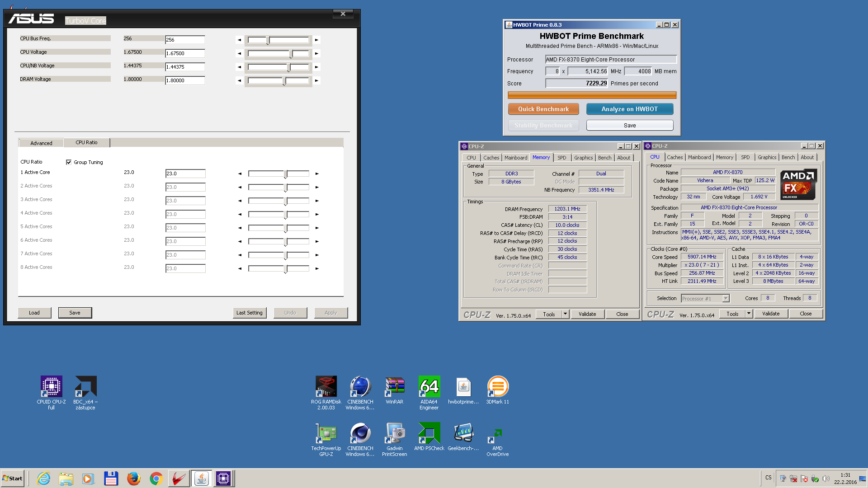Click left arrow for 1 Active Core ratio

[240, 174]
